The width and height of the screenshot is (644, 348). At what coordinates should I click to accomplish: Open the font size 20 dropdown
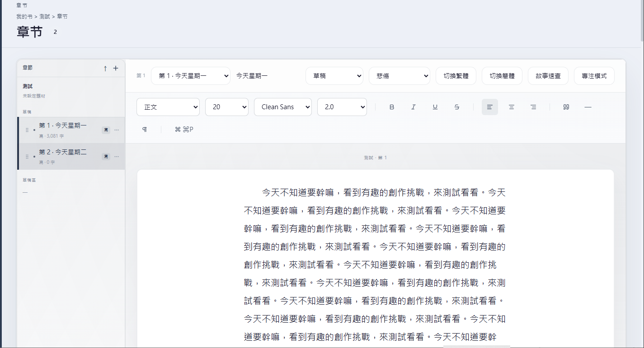227,107
